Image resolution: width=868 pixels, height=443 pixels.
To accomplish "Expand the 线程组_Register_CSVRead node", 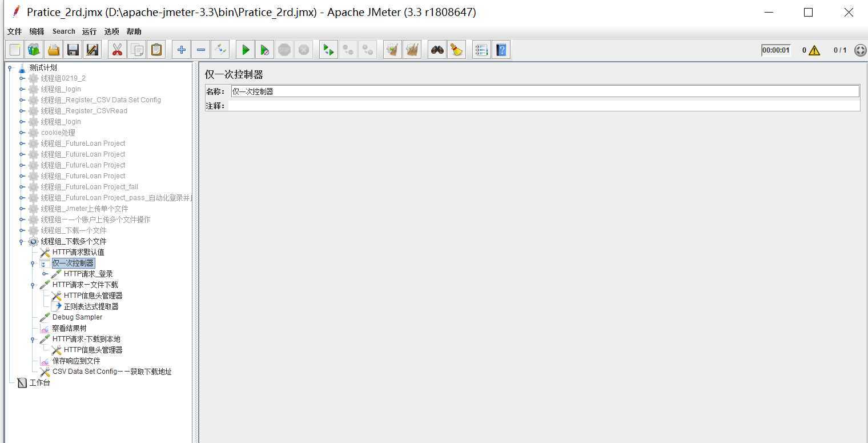I will [x=22, y=111].
